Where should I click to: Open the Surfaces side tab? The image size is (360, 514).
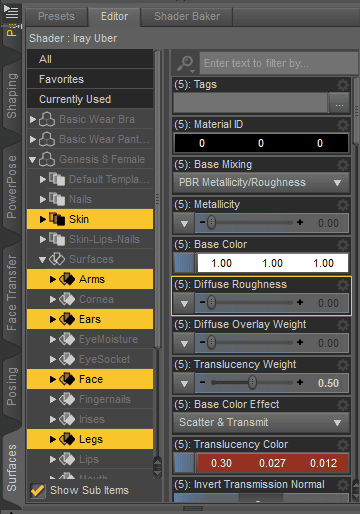click(x=12, y=468)
